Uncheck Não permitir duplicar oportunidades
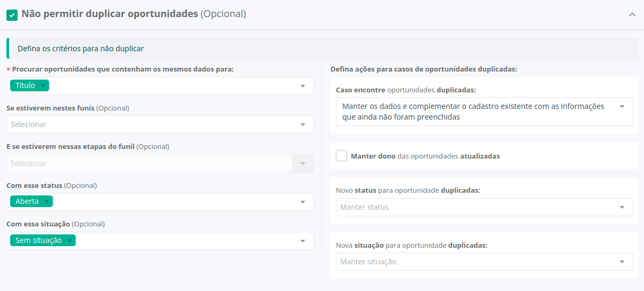644x291 pixels. coord(12,15)
